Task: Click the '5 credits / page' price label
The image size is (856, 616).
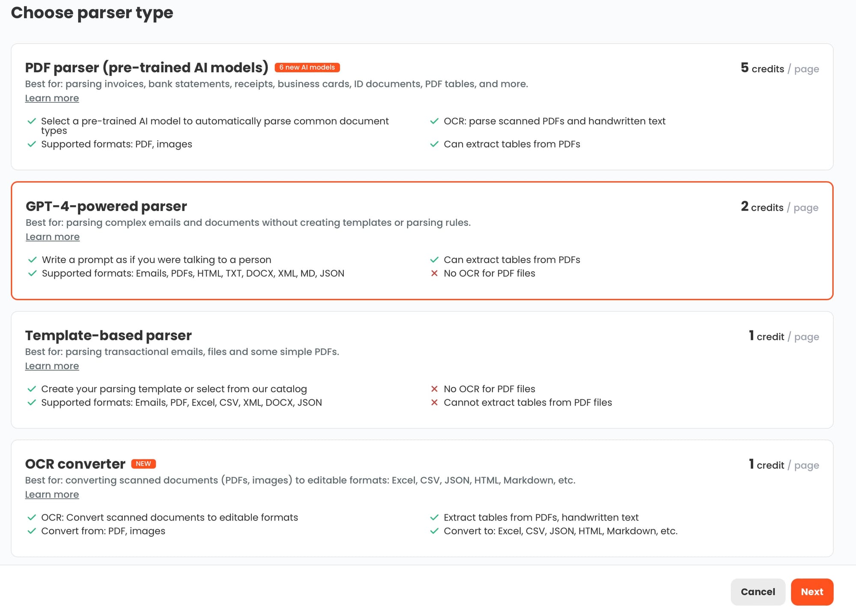Action: point(779,68)
